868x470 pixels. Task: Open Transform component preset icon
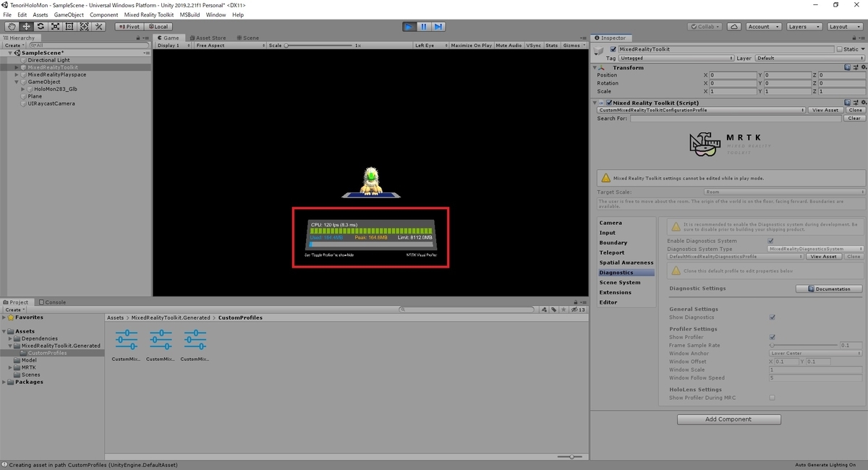click(854, 67)
